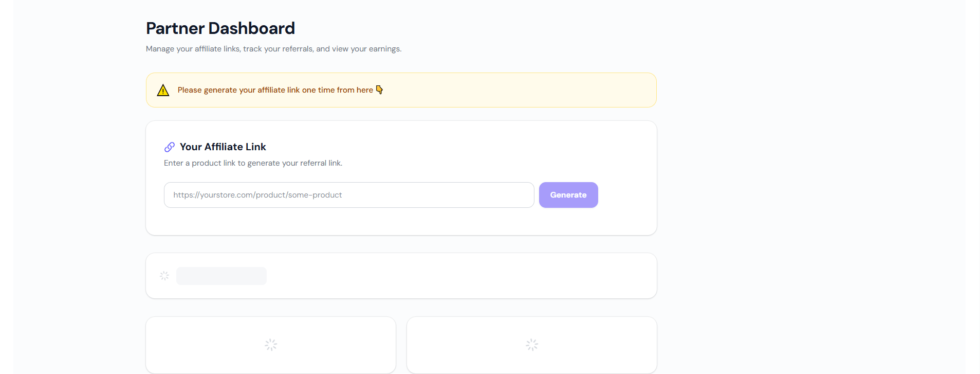
Task: Click the pointing hand icon in the banner
Action: point(380,90)
